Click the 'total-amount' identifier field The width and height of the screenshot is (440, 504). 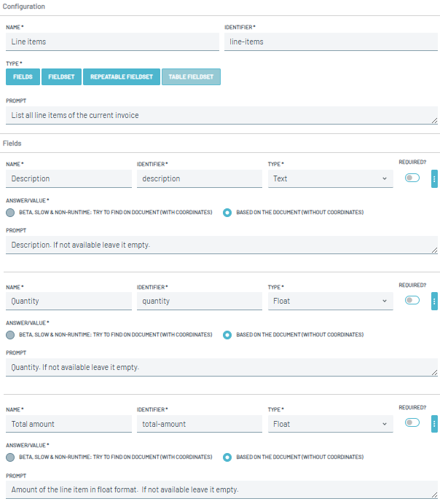[x=199, y=424]
